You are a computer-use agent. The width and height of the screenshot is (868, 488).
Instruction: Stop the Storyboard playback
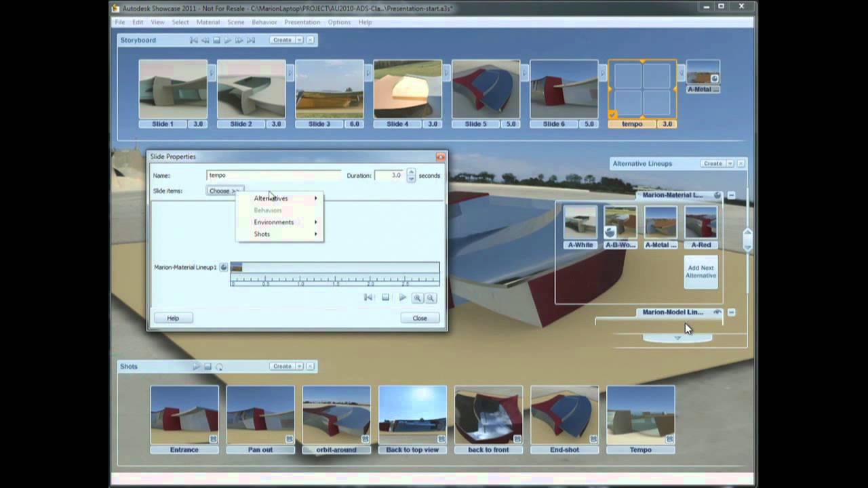(216, 40)
